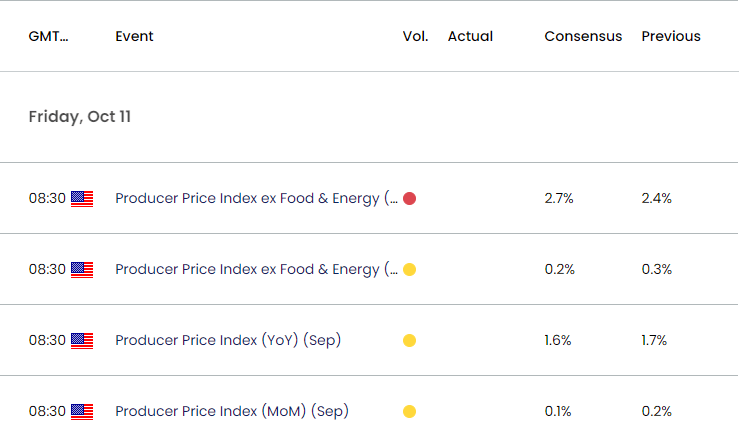Screen dimensions: 739x443
Task: Click the US flag in the 0.2% consensus row
Action: 82,270
